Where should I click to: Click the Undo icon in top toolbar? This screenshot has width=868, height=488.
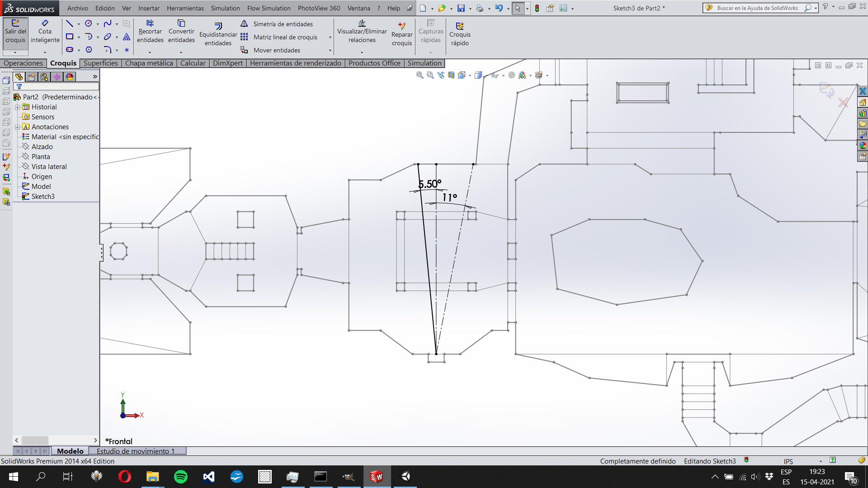pyautogui.click(x=499, y=8)
